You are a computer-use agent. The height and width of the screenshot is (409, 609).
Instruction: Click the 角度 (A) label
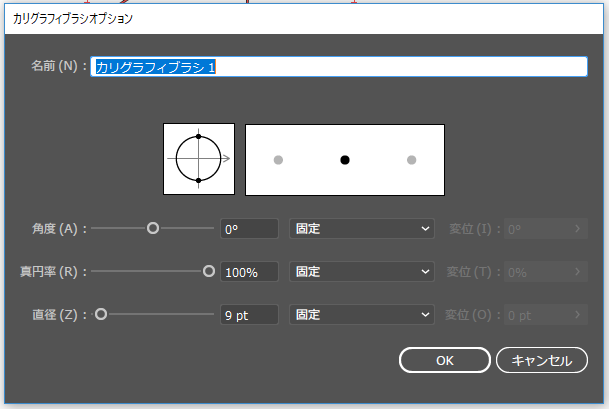click(x=59, y=229)
